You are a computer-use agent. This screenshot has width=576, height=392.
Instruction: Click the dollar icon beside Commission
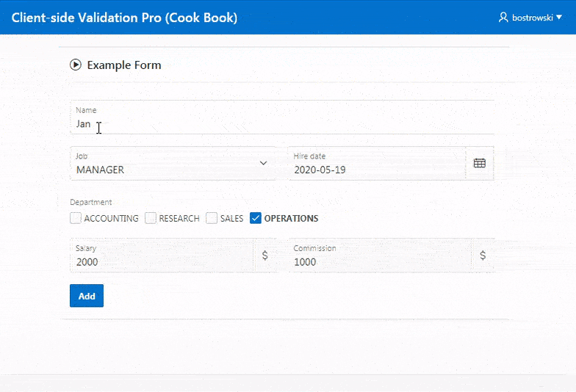tap(483, 255)
